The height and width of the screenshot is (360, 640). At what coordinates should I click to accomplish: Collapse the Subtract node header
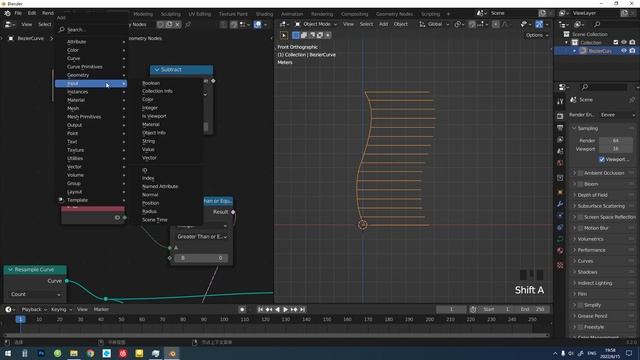157,70
